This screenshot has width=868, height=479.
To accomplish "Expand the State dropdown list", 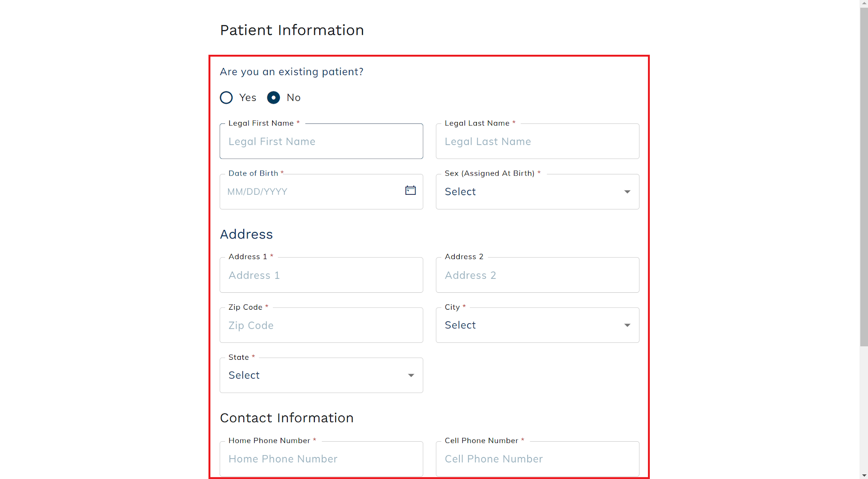I will [321, 375].
